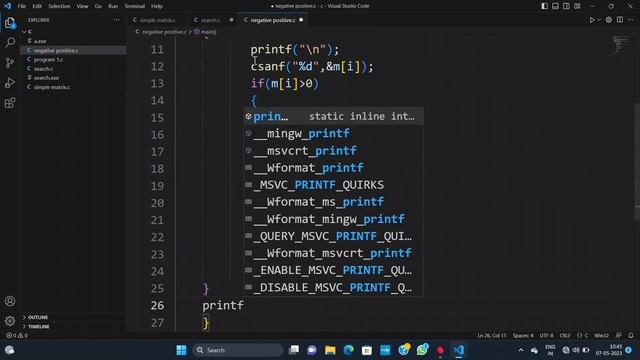Pick _MSVC_PRINTF_QUIRKS suggestion
The width and height of the screenshot is (640, 360).
tap(333, 185)
